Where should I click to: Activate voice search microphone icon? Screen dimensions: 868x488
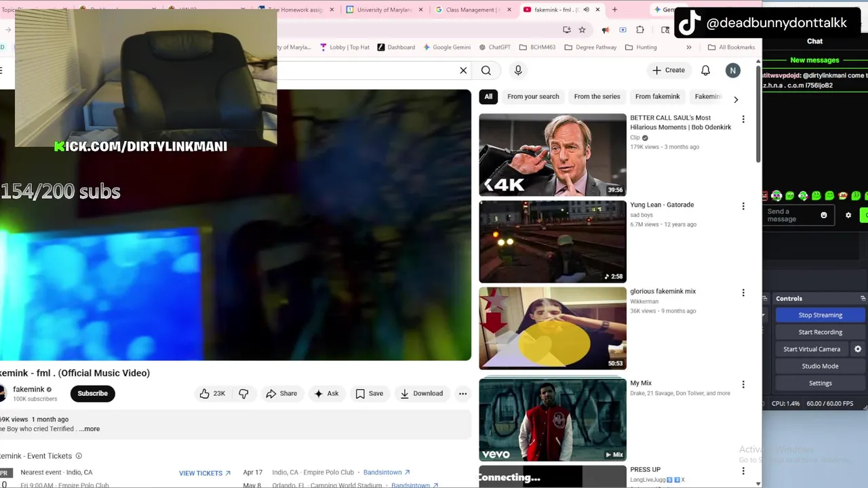[518, 70]
